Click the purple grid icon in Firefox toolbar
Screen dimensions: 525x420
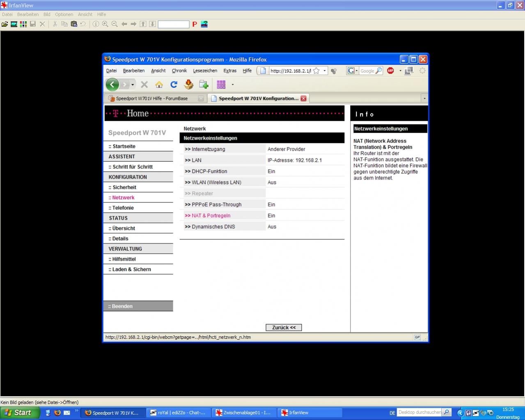(221, 85)
